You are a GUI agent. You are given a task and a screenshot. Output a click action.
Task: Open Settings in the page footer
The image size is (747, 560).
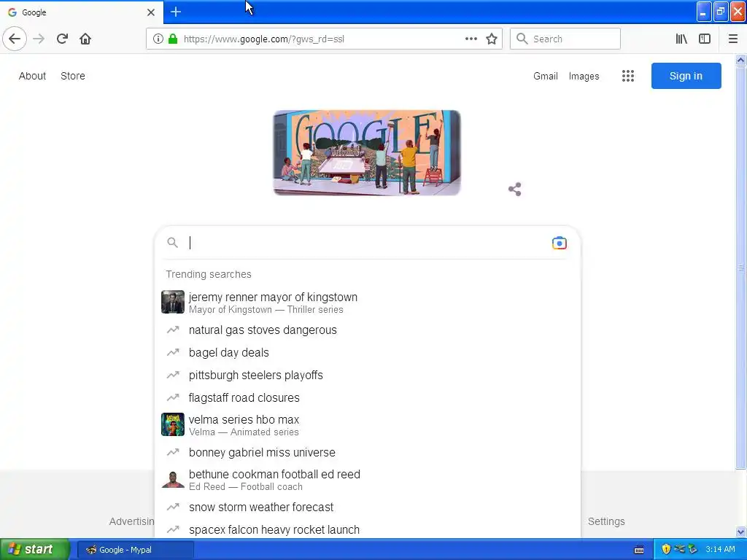tap(606, 521)
